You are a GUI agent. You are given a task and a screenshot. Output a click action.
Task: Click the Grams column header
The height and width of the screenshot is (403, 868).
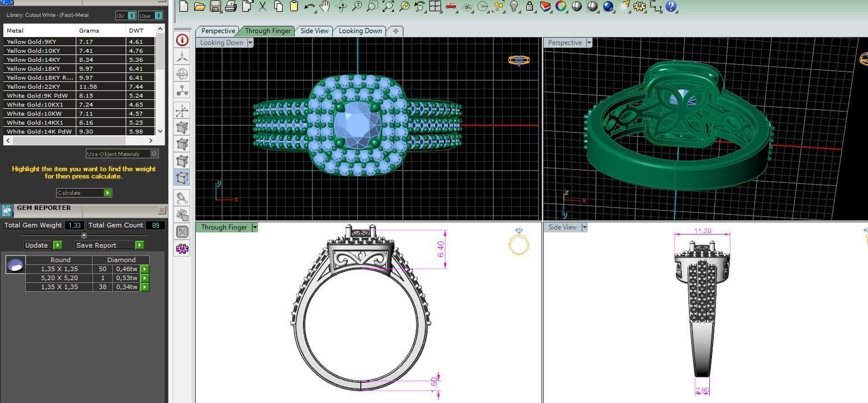click(x=100, y=30)
